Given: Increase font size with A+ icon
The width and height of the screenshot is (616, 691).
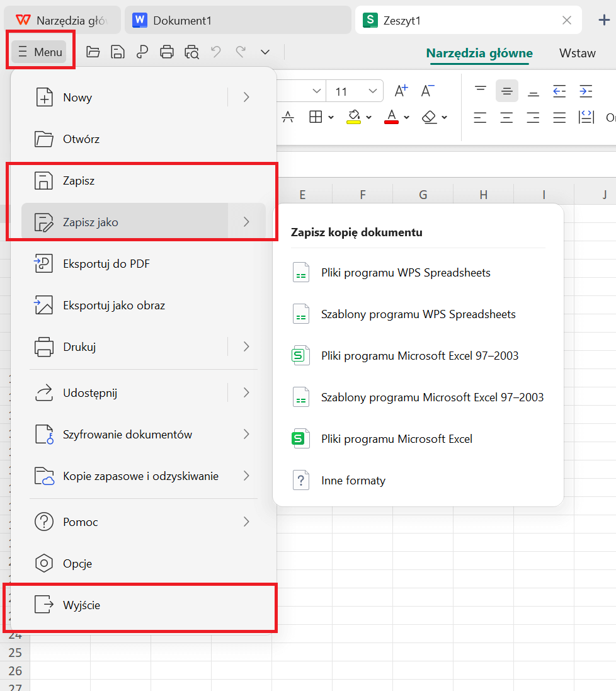Looking at the screenshot, I should coord(401,91).
